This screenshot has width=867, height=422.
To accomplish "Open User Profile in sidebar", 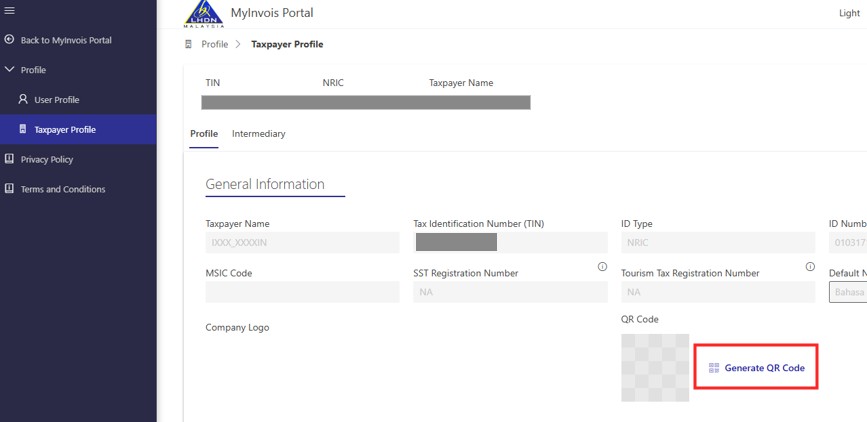I will coord(56,100).
